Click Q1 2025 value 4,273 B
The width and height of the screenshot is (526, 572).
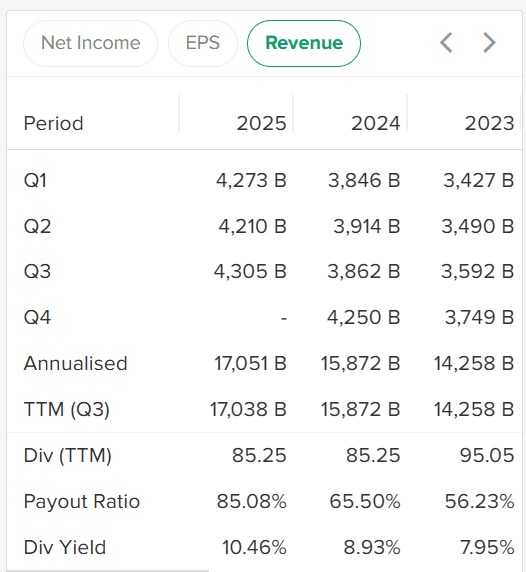pos(251,181)
